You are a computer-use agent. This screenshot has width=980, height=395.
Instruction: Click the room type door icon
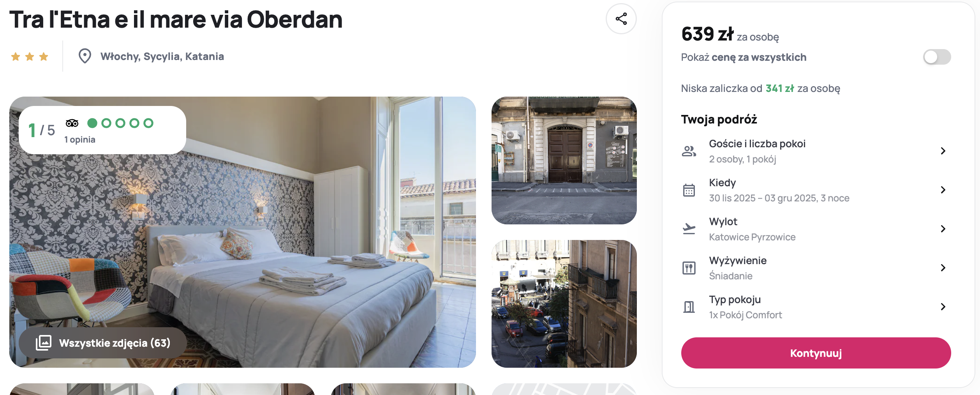(x=689, y=307)
